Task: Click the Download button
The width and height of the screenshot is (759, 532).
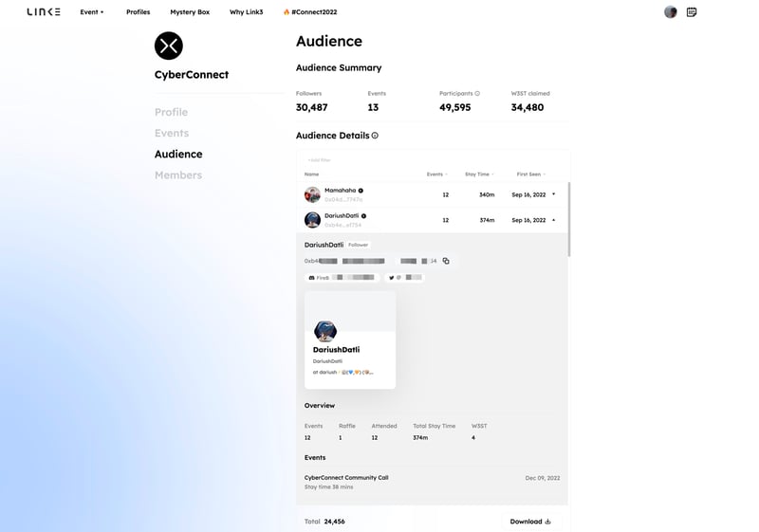Action: click(530, 522)
